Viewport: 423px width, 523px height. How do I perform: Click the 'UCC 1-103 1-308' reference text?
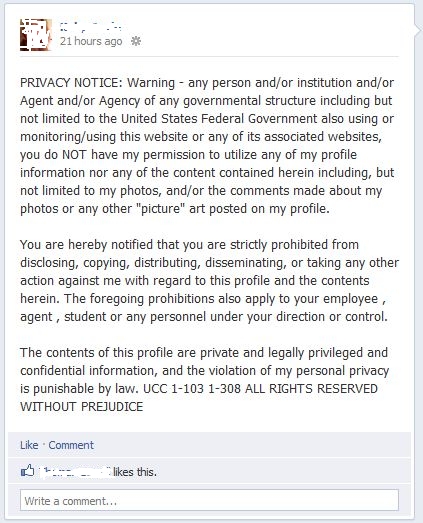(x=192, y=389)
